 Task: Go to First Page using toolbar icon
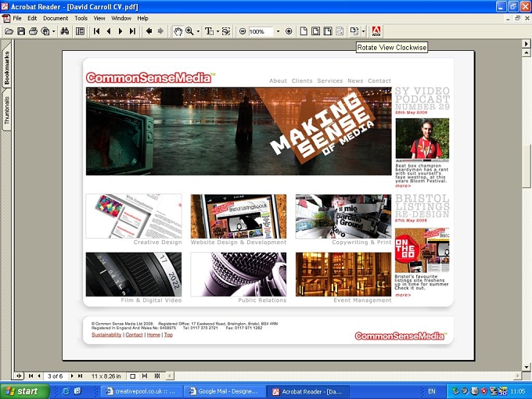[97, 31]
